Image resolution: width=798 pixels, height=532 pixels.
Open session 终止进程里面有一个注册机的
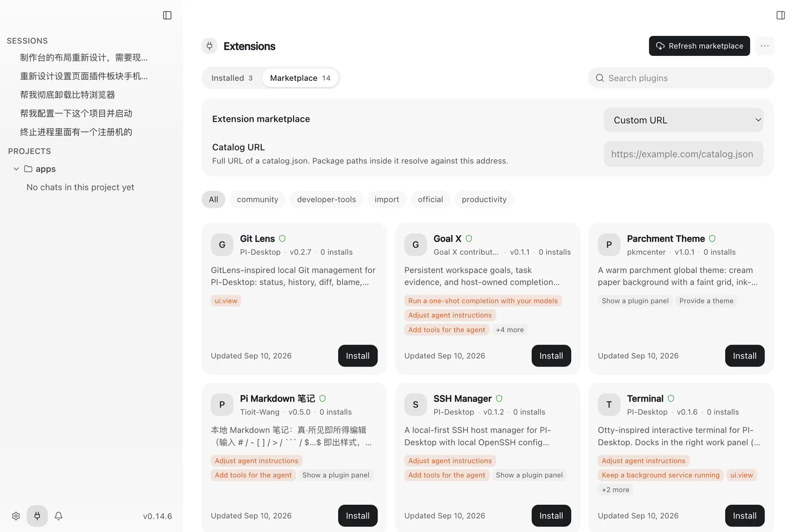76,132
